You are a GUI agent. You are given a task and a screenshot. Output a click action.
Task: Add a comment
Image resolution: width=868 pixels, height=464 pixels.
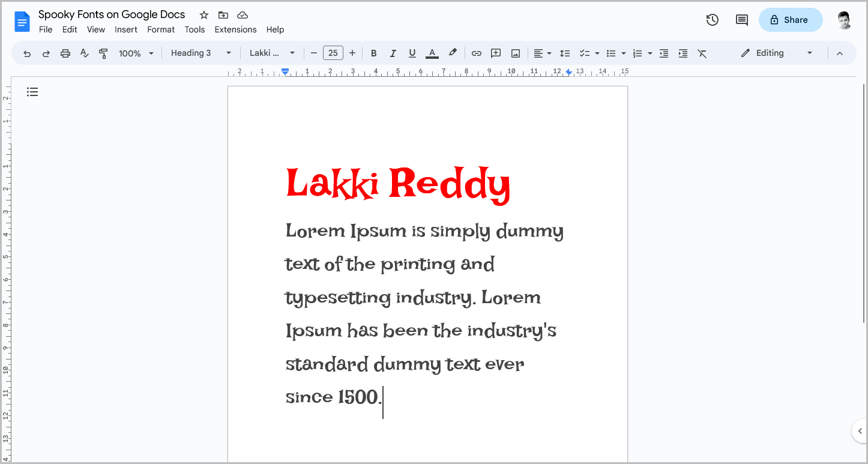click(495, 53)
